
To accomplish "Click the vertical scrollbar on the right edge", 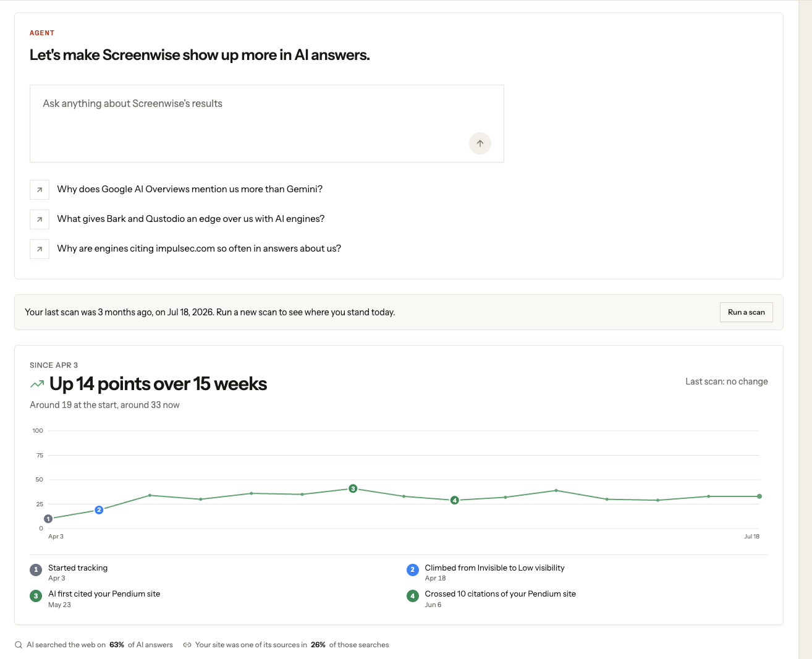I will tap(805, 329).
